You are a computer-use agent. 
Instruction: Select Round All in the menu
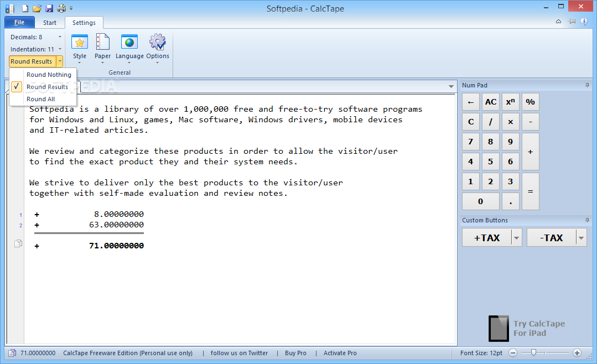pos(43,99)
